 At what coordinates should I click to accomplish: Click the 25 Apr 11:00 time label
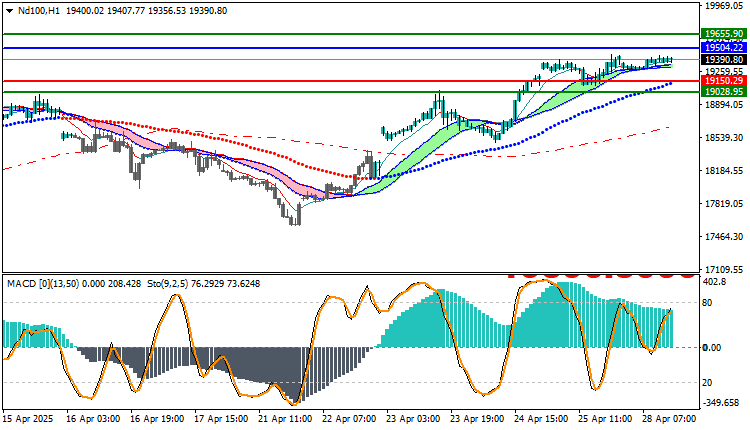605,419
